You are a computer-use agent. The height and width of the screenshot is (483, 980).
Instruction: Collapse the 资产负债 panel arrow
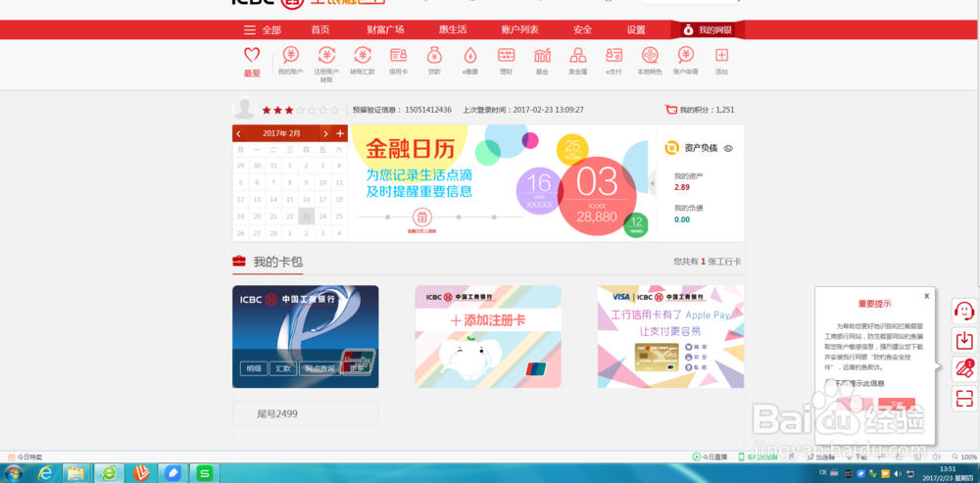coord(653,183)
